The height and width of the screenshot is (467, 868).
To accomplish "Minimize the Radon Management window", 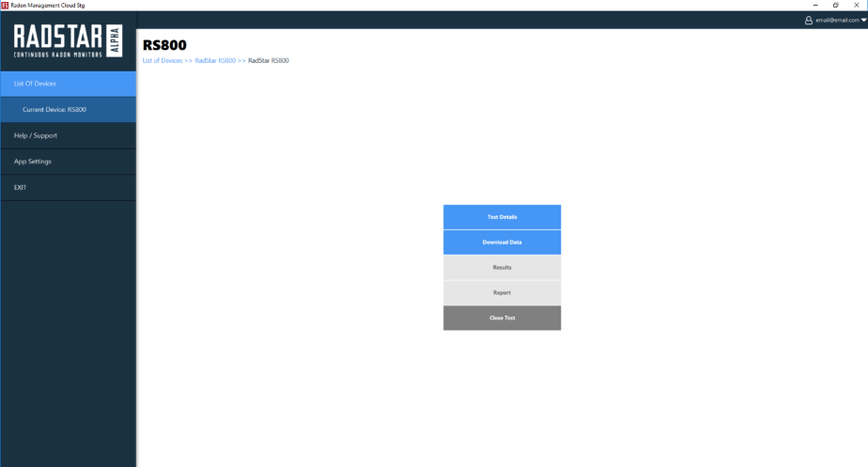I will point(815,5).
